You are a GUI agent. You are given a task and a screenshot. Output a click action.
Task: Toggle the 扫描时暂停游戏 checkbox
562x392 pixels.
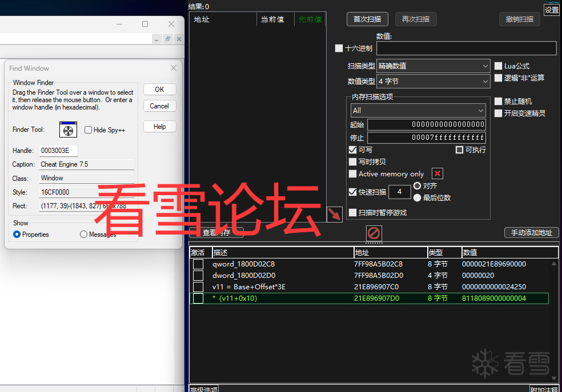point(353,213)
